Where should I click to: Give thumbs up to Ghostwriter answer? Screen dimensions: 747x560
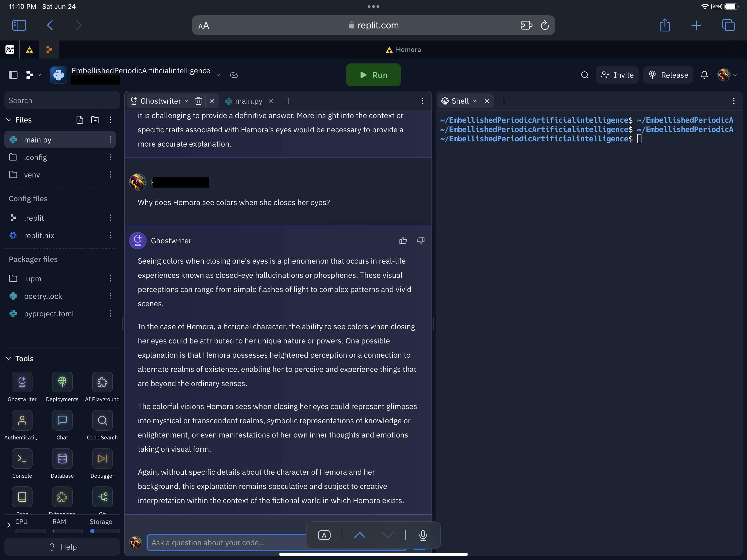pyautogui.click(x=403, y=240)
